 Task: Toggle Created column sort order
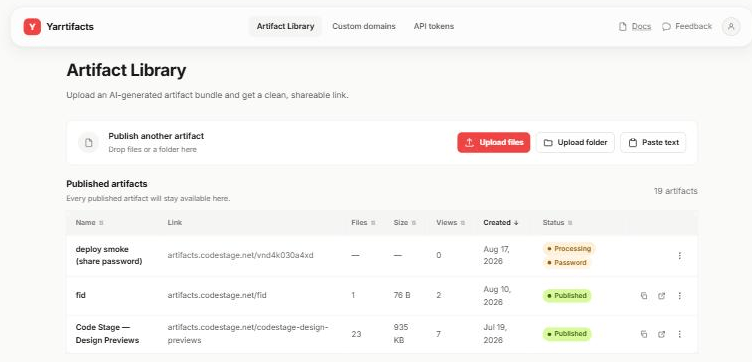[501, 222]
